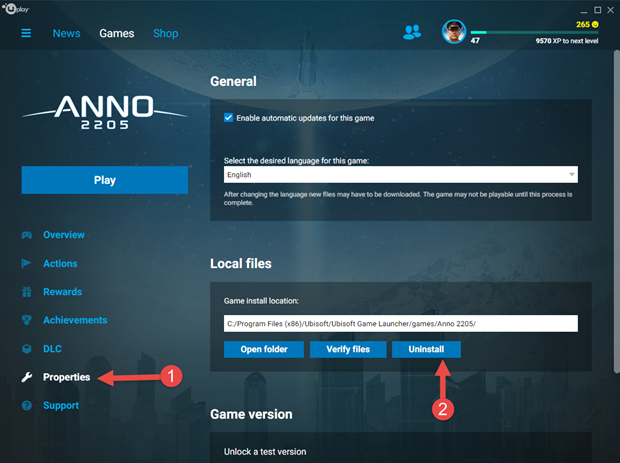Click the Anno 2205 game logo
The image size is (620, 463).
tap(104, 112)
